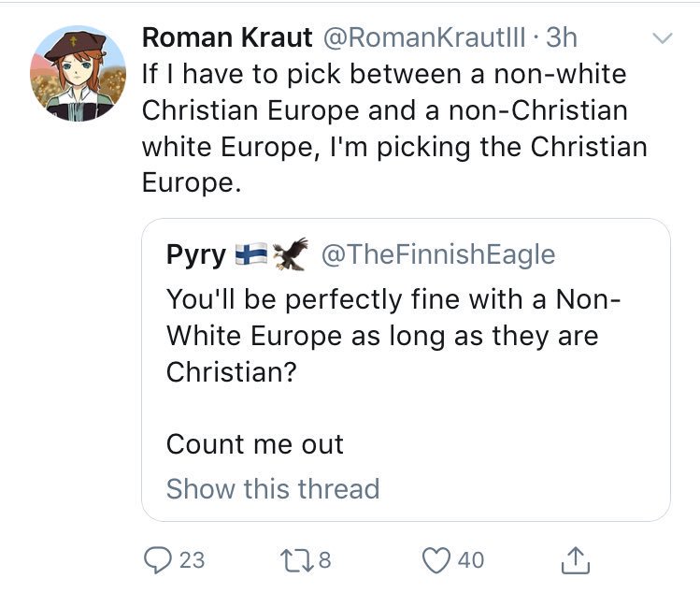Click the main tweet text by Roman Kraut
Viewport: 700px width, 593px height.
(x=393, y=128)
